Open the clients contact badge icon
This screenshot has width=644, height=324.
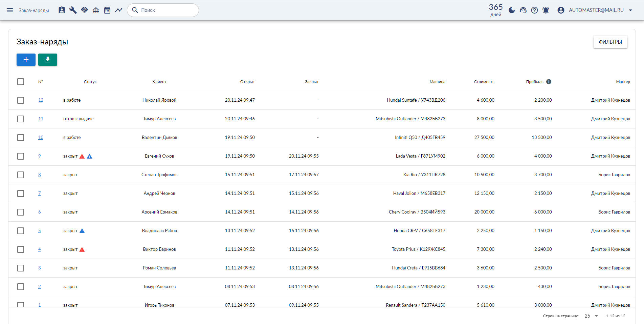pos(62,10)
